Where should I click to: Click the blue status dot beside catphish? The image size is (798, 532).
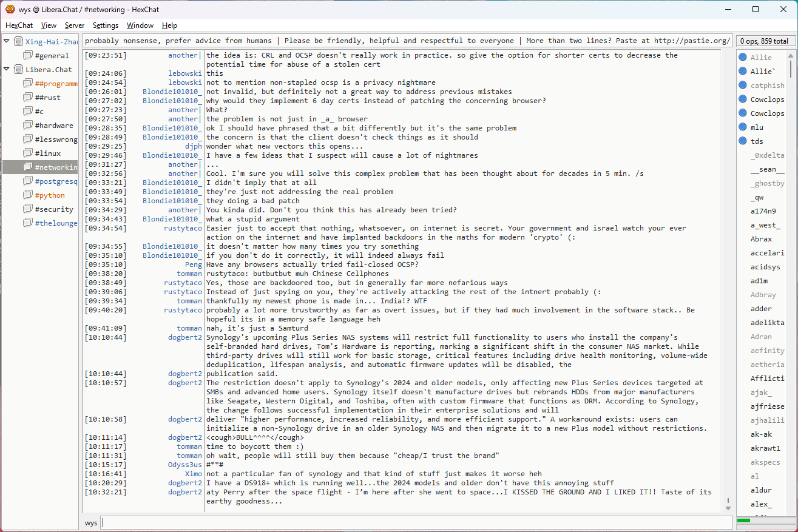[x=743, y=85]
